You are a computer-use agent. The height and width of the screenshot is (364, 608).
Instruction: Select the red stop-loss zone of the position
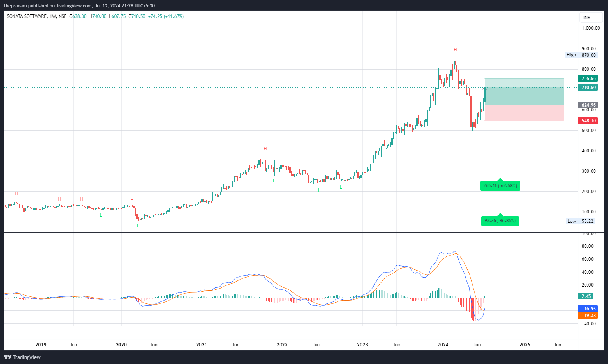tap(524, 113)
